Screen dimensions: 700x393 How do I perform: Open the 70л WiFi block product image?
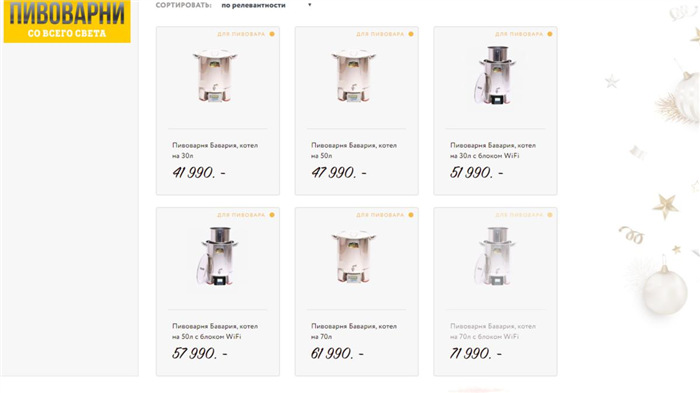pos(494,256)
